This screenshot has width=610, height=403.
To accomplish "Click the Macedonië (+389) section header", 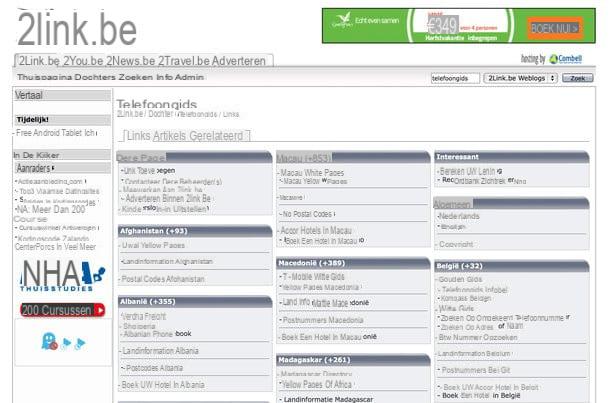I will pyautogui.click(x=353, y=263).
